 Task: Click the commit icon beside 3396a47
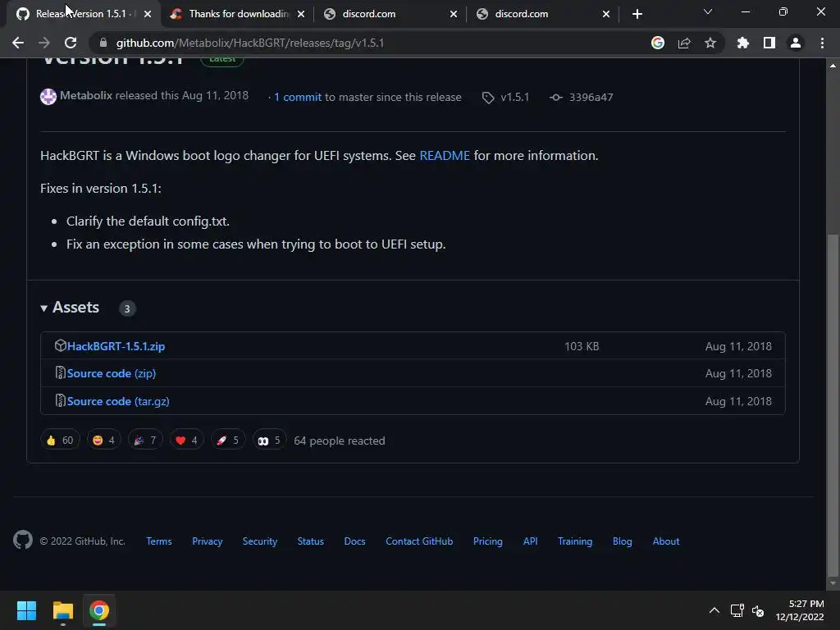[x=556, y=98]
